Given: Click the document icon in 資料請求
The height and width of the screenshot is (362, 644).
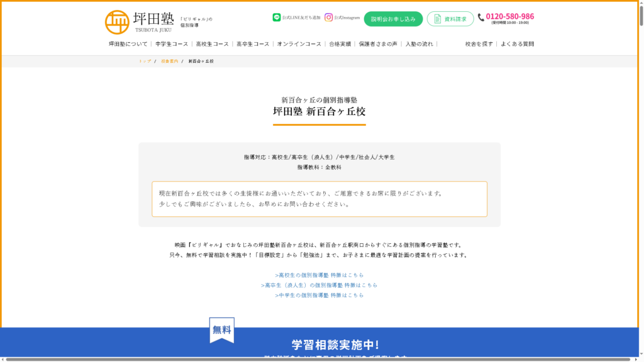Looking at the screenshot, I should pos(438,19).
